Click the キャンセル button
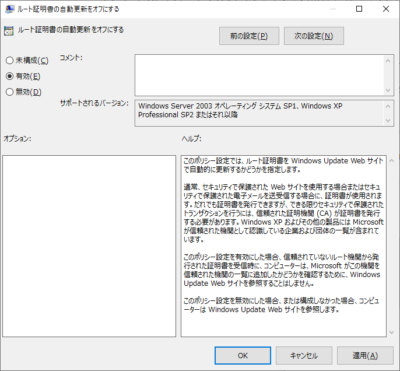The width and height of the screenshot is (400, 371). pyautogui.click(x=304, y=356)
